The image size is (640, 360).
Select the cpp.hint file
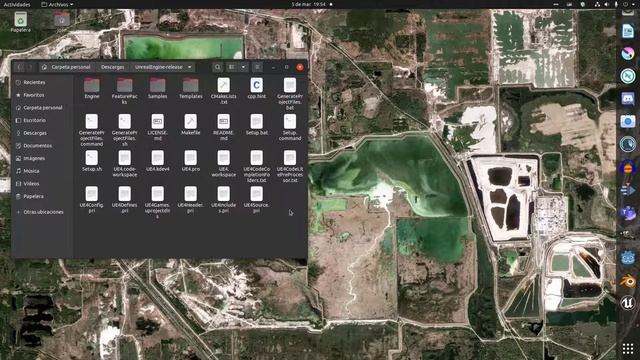tap(257, 88)
